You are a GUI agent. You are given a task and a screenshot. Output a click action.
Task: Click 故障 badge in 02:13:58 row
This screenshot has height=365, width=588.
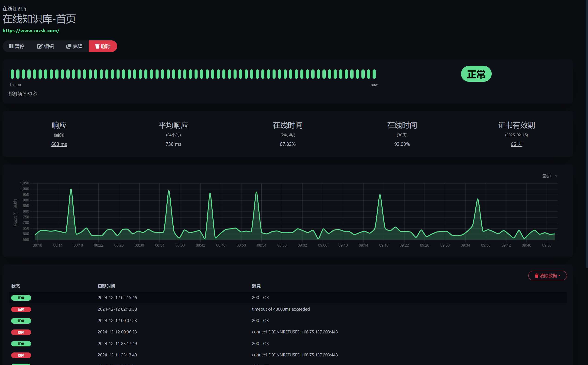point(21,310)
